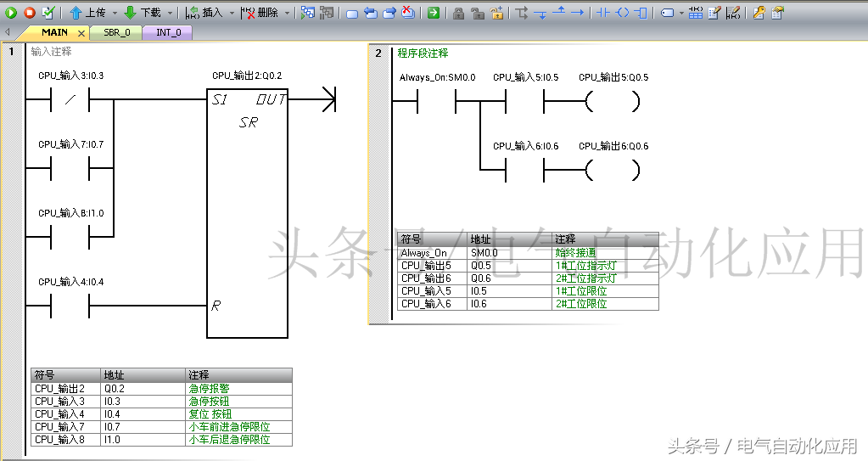Select the CPU_输入5:I0.5 contact
868x461 pixels.
[x=524, y=102]
